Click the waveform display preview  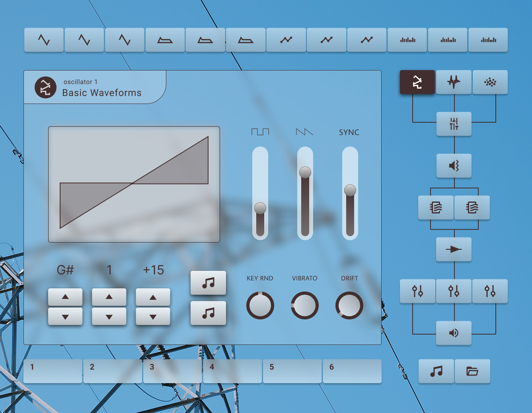point(134,184)
